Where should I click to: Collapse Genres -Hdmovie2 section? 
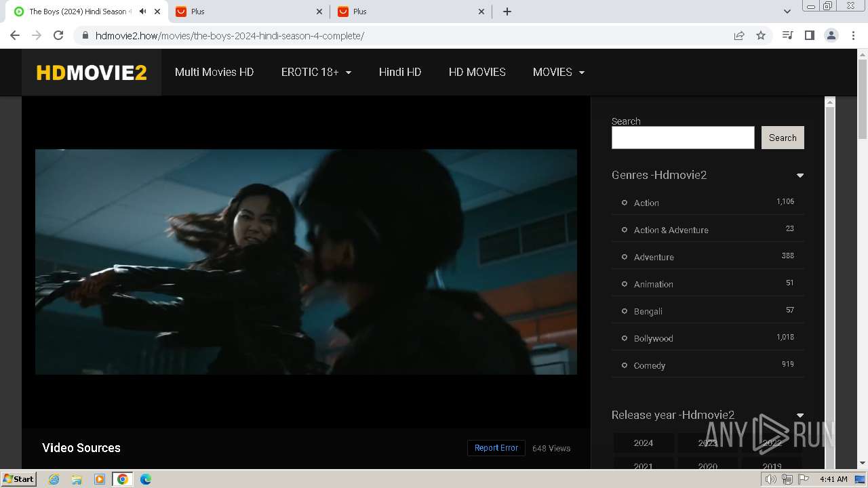coord(800,176)
